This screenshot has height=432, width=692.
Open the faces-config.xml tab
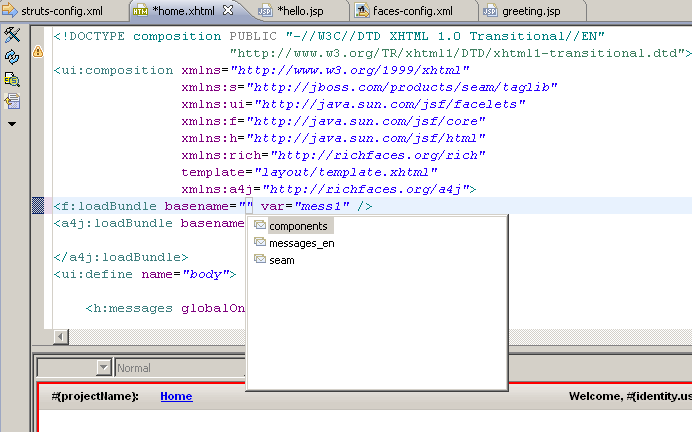coord(412,11)
